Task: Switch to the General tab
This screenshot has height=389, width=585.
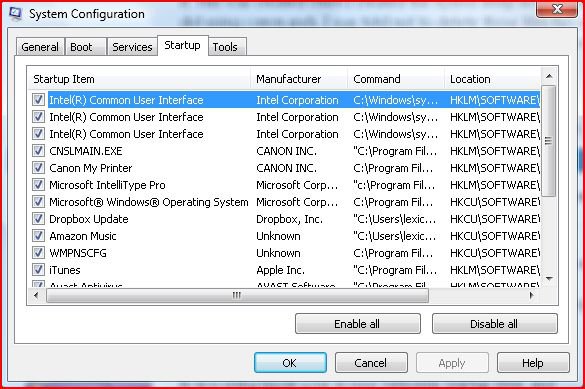Action: click(40, 47)
